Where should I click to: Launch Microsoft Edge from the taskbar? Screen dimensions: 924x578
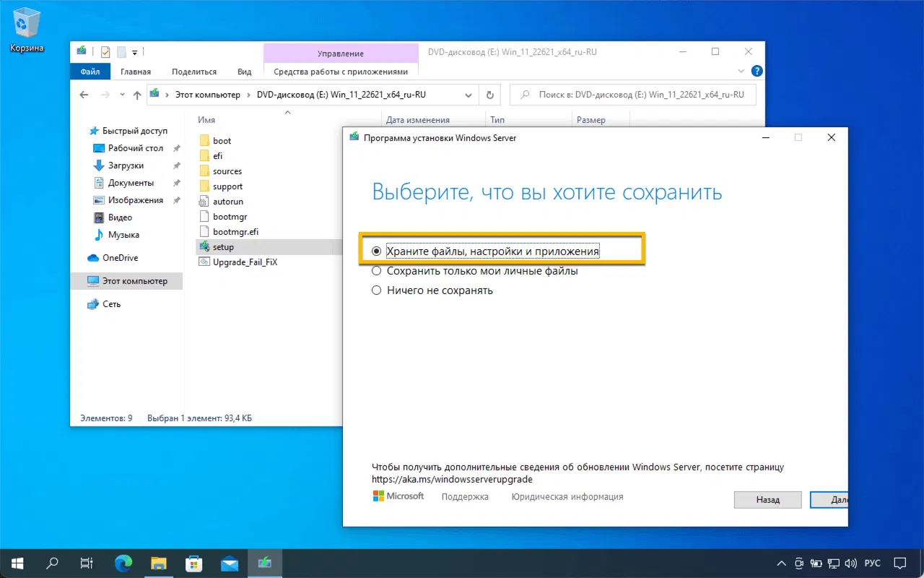tap(123, 563)
